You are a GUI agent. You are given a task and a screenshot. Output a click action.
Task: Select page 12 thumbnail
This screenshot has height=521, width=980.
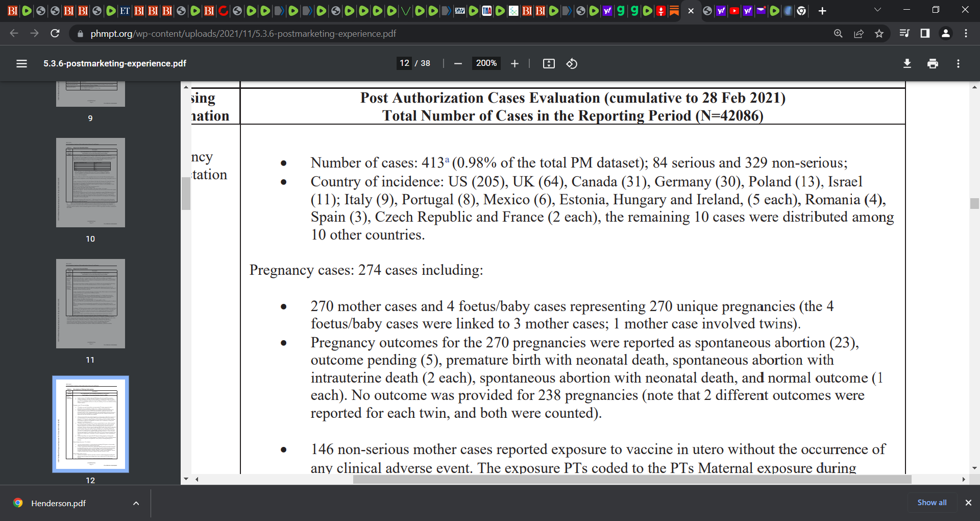[x=90, y=424]
